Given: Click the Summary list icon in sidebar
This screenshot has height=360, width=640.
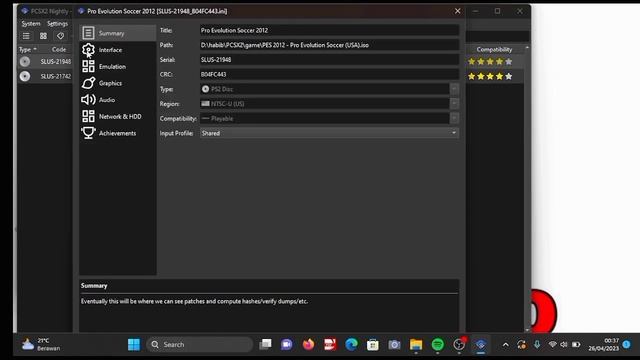Looking at the screenshot, I should [88, 33].
